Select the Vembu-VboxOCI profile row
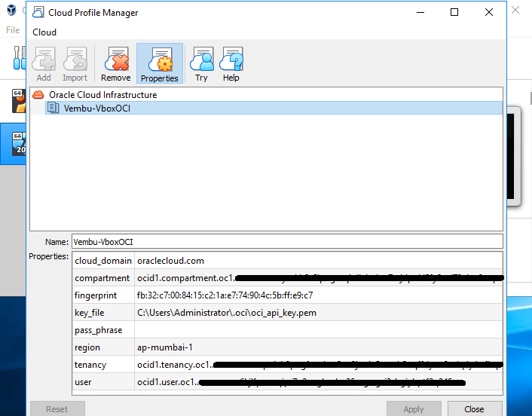 click(x=274, y=108)
